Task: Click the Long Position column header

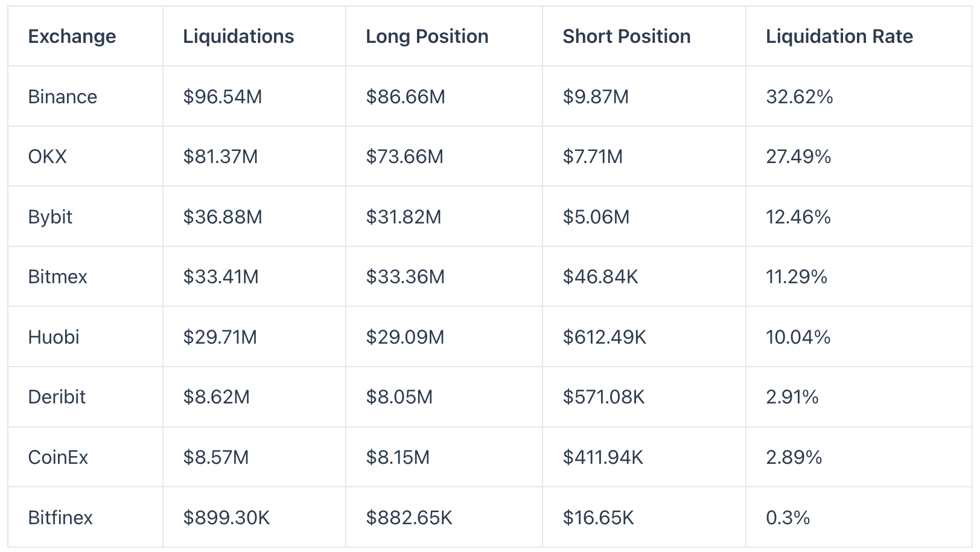Action: [427, 36]
